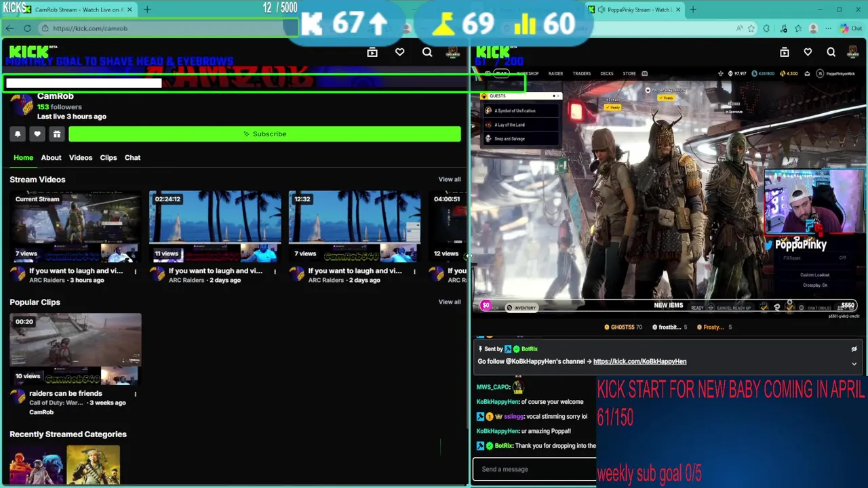Open search in the left Kick header

tap(427, 52)
